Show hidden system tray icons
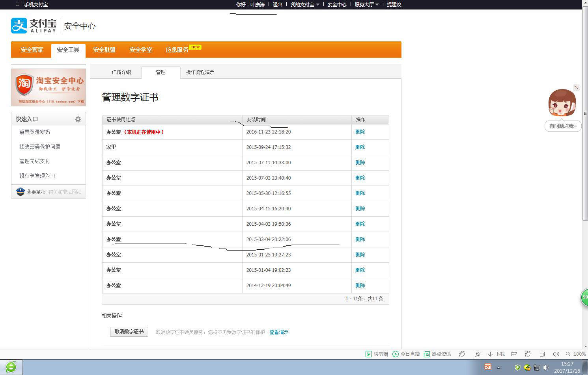 [x=498, y=368]
